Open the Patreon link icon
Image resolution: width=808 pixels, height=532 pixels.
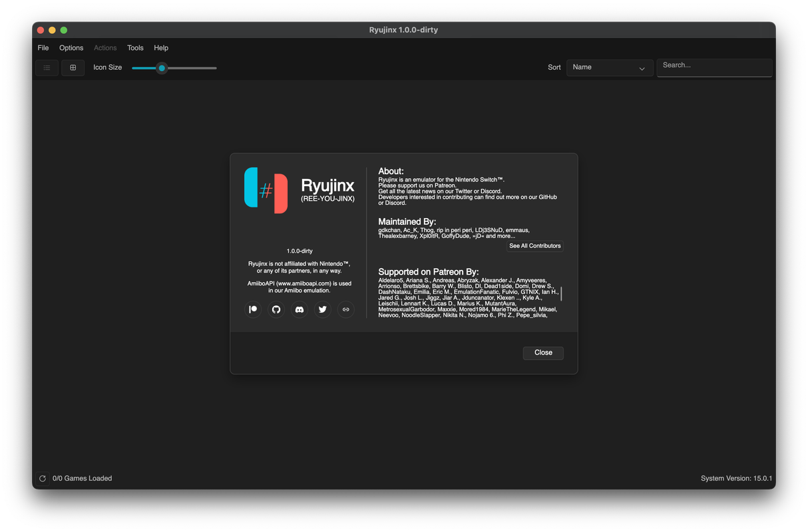[253, 309]
